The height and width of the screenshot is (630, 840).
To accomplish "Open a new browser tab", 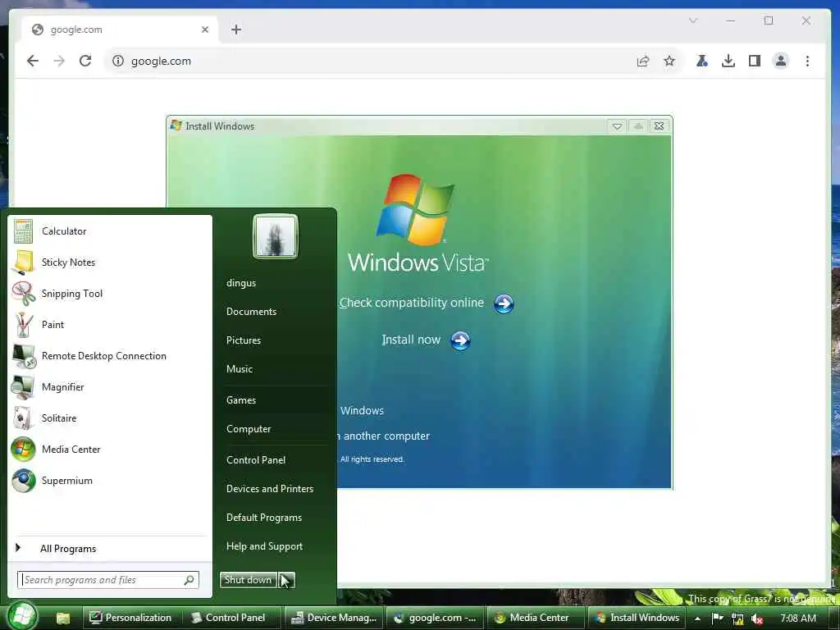I will (x=236, y=30).
